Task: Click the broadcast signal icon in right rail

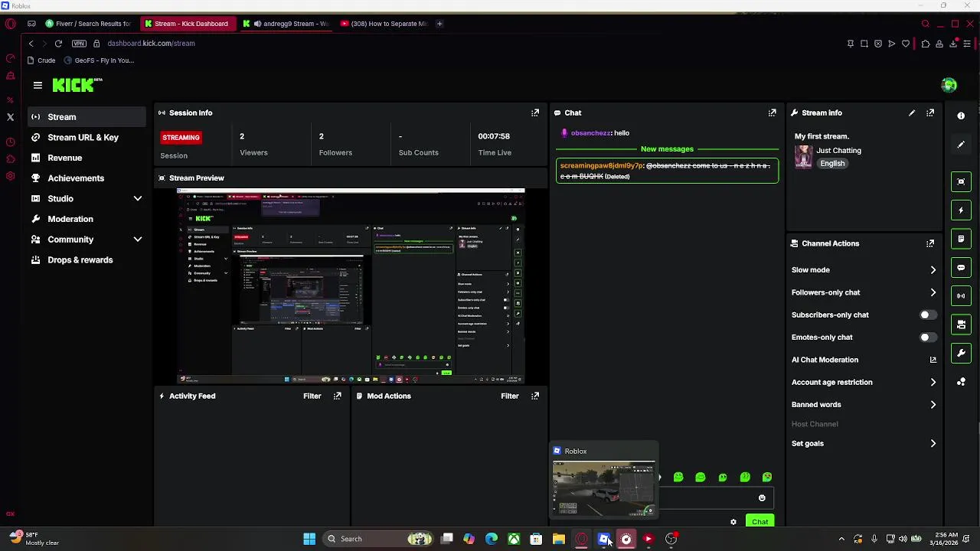Action: (961, 296)
